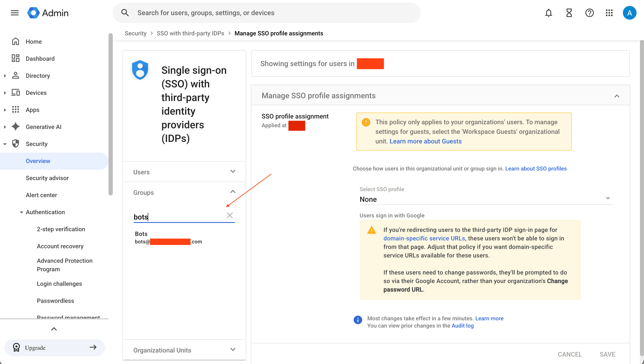Expand the Users section chevron

pos(233,172)
